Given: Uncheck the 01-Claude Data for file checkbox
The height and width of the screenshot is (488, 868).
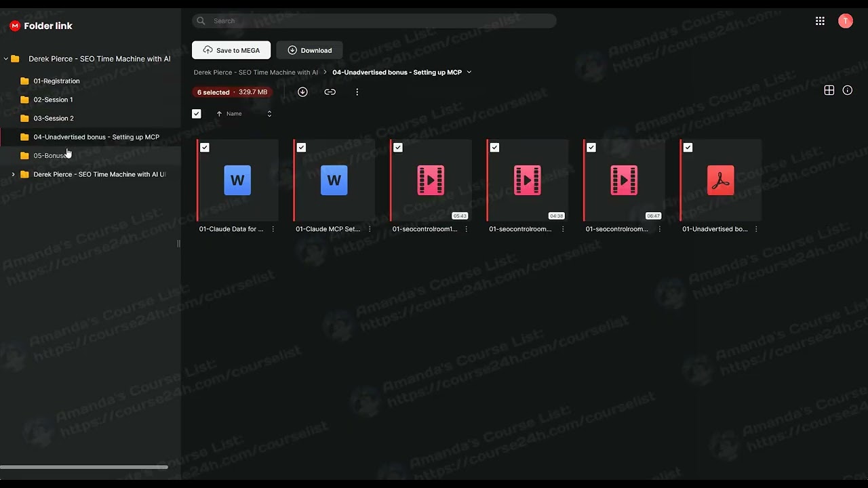Looking at the screenshot, I should click(x=205, y=147).
